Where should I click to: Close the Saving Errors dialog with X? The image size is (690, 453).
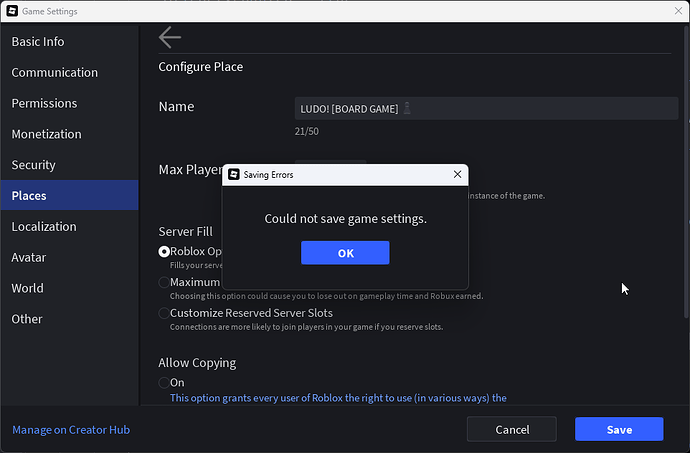click(x=457, y=174)
